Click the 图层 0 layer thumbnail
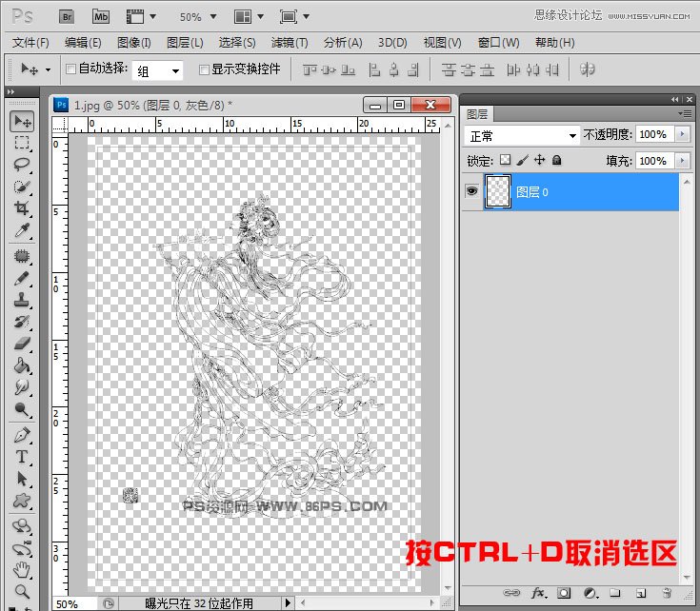 [498, 191]
